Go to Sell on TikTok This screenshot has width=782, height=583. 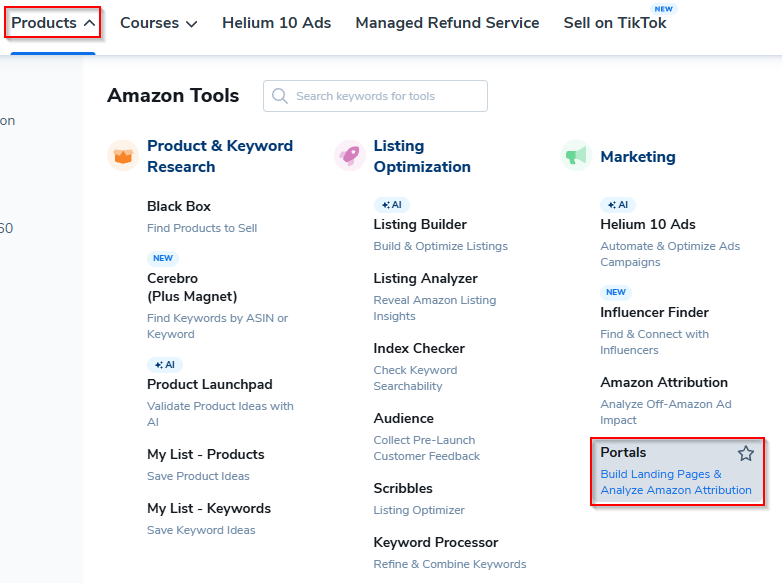point(614,22)
